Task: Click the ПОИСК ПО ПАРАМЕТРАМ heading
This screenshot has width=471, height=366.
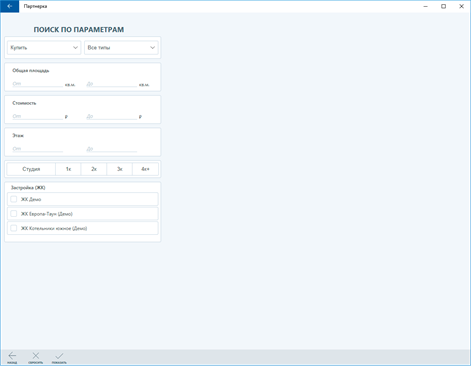Action: pyautogui.click(x=79, y=30)
